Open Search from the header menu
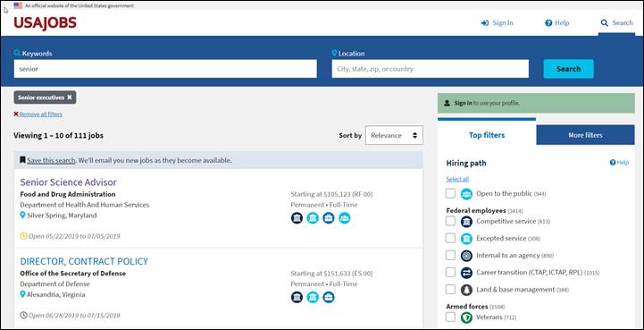This screenshot has height=330, width=644. coord(616,23)
